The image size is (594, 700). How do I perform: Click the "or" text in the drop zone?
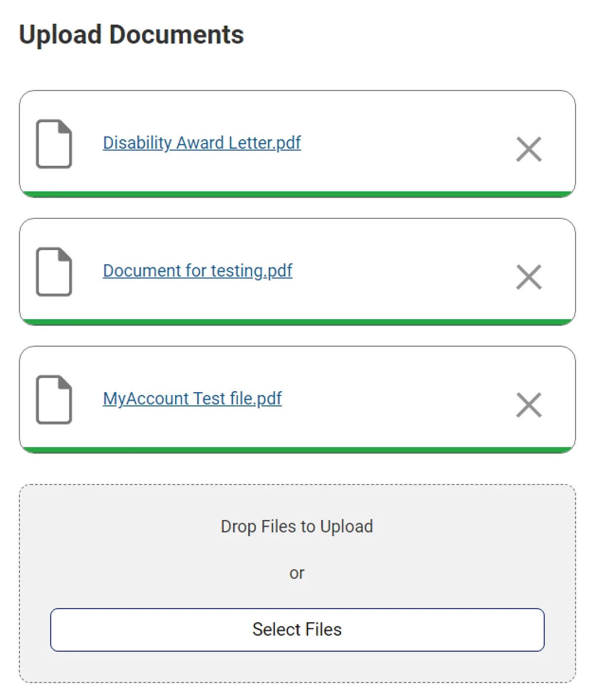tap(297, 573)
